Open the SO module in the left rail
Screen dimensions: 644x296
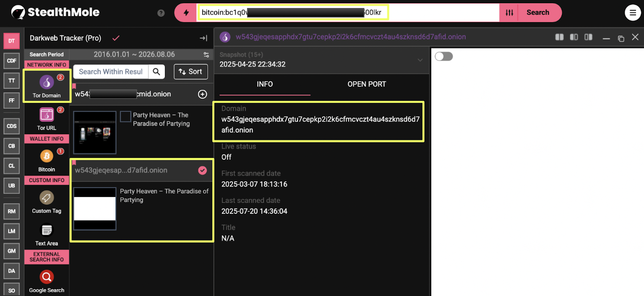[x=12, y=290]
